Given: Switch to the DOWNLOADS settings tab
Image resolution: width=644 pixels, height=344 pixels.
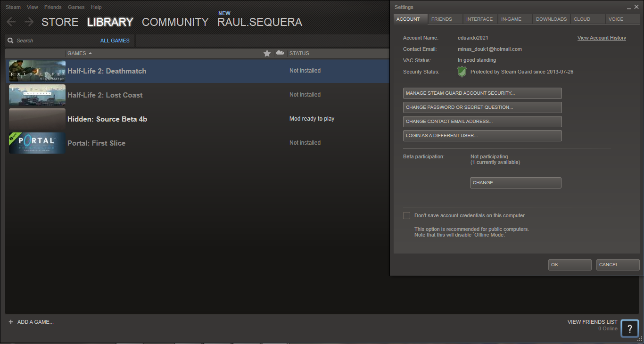Looking at the screenshot, I should (x=552, y=19).
